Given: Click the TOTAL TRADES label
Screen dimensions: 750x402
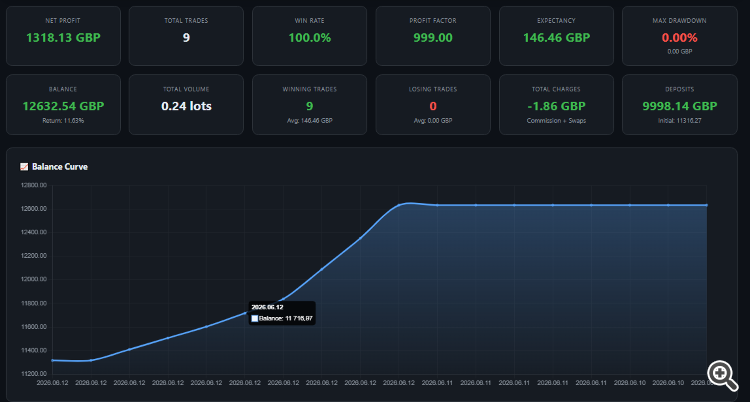Looking at the screenshot, I should pos(186,21).
